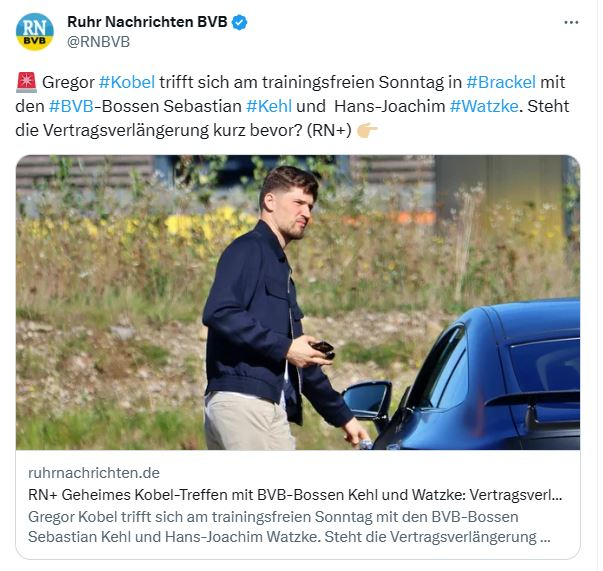
Task: Click the link card description text
Action: click(x=289, y=527)
